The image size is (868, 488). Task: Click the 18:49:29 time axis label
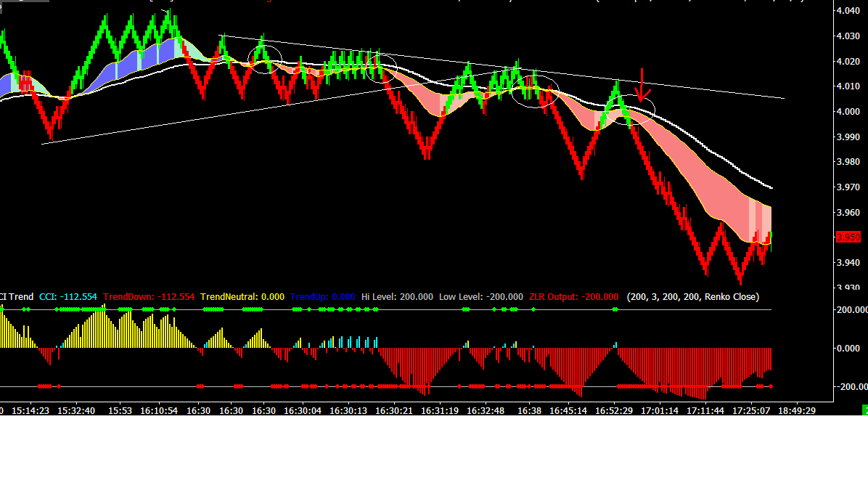point(797,411)
